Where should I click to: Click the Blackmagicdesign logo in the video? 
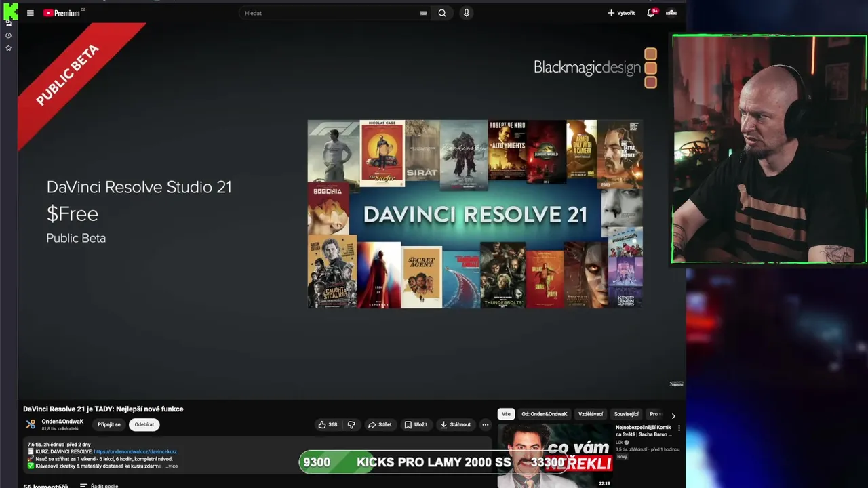[x=595, y=68]
